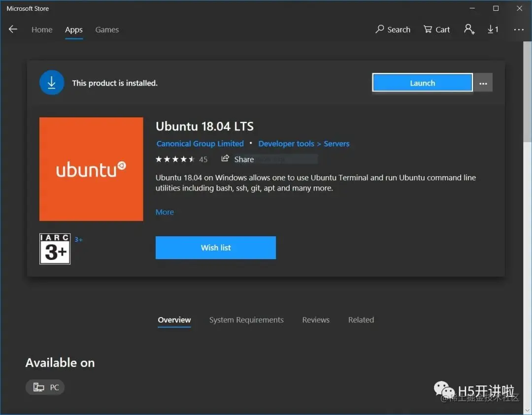View downloads and updates icon

click(493, 30)
